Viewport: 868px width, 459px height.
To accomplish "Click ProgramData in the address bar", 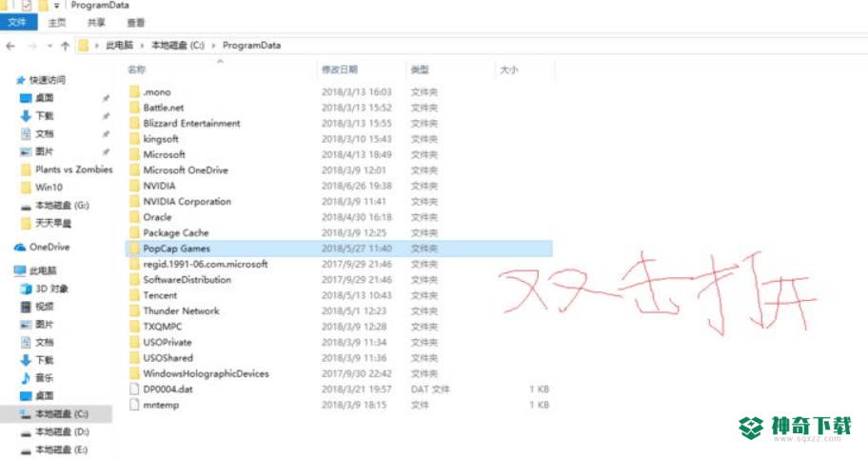I will [252, 46].
